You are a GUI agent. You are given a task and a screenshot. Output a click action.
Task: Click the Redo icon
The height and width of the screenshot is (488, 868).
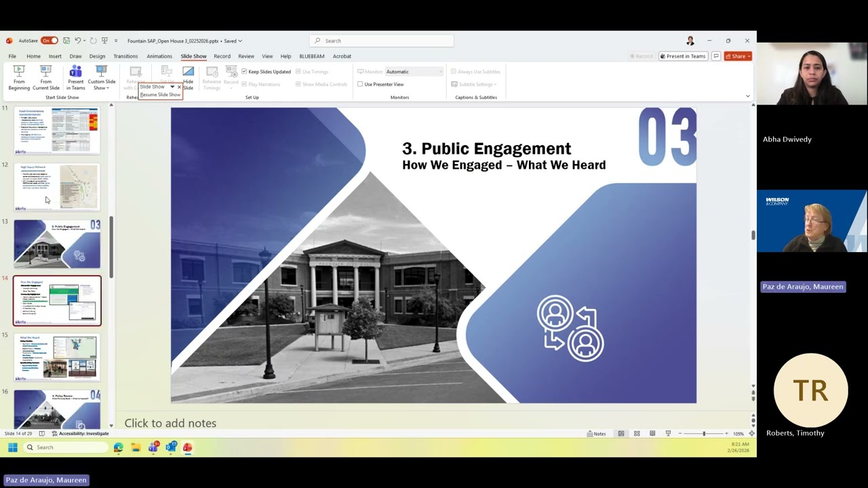tap(93, 41)
